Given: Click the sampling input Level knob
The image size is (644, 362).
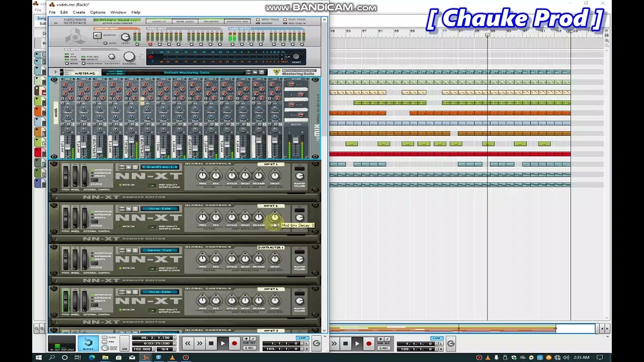Looking at the screenshot, I should (x=125, y=37).
